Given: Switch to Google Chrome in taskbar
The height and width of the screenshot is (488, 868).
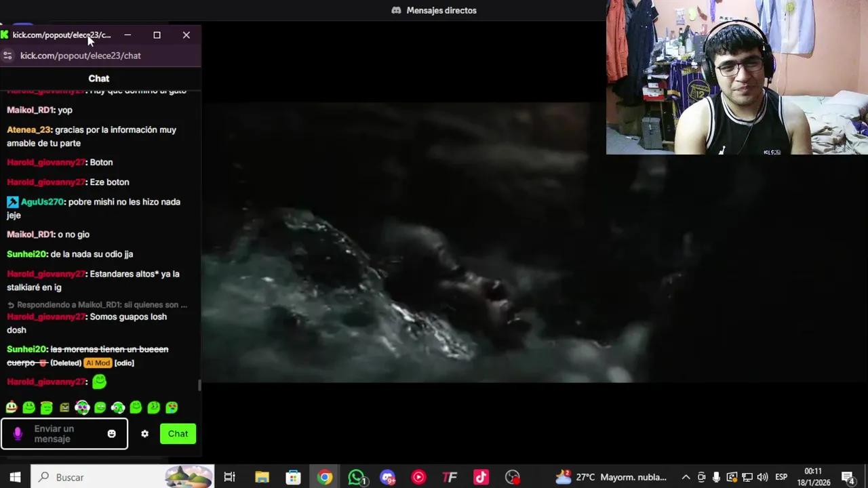Looking at the screenshot, I should (x=325, y=477).
